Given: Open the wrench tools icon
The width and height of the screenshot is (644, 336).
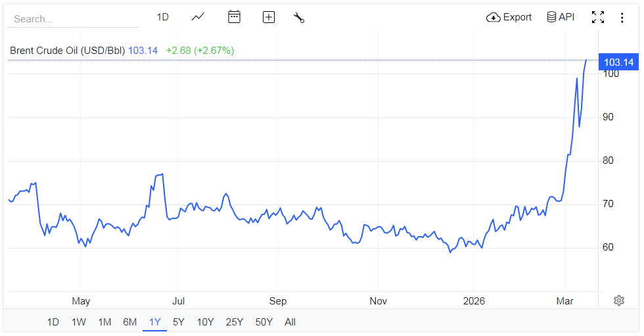Looking at the screenshot, I should click(x=299, y=18).
